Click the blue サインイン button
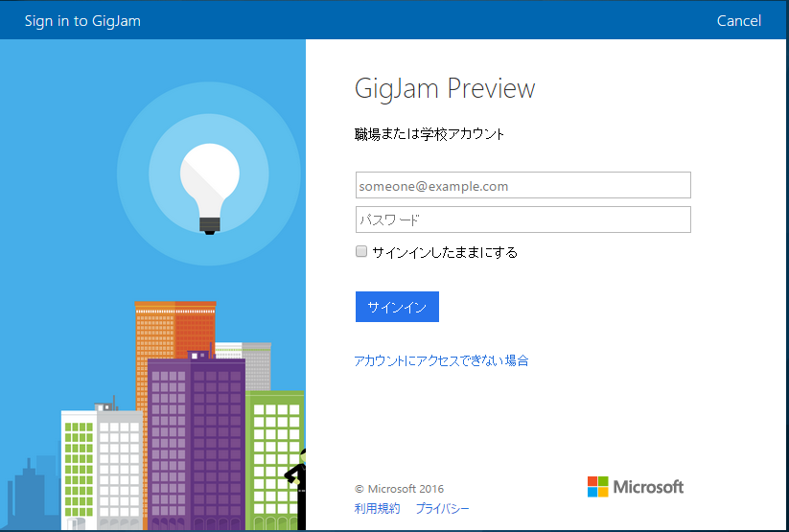Viewport: 789px width, 532px height. coord(397,307)
